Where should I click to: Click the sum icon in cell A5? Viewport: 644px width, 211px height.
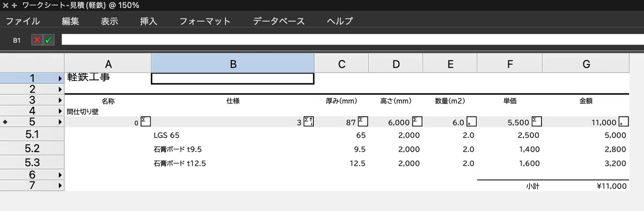(145, 121)
